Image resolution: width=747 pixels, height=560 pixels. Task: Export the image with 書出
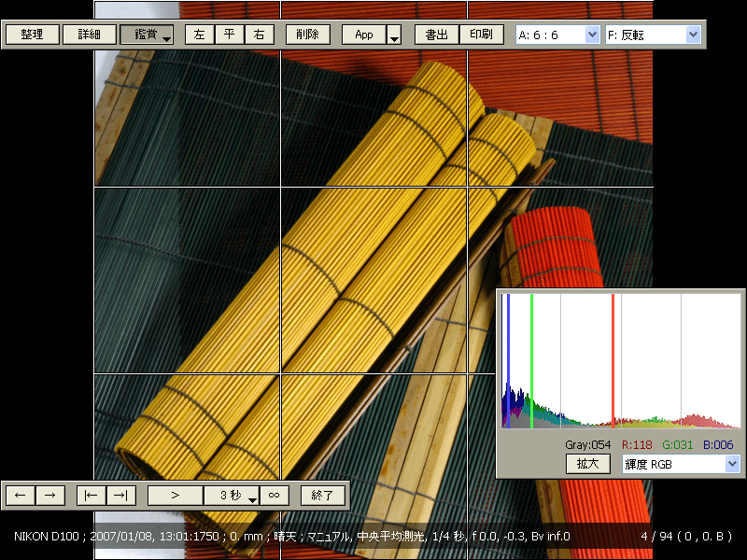pos(437,35)
